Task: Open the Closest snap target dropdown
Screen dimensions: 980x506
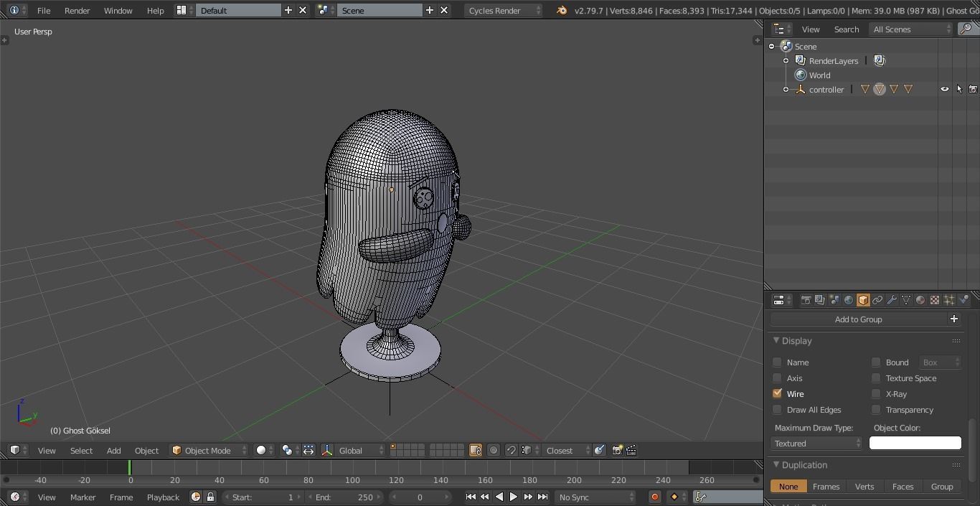Action: point(566,450)
